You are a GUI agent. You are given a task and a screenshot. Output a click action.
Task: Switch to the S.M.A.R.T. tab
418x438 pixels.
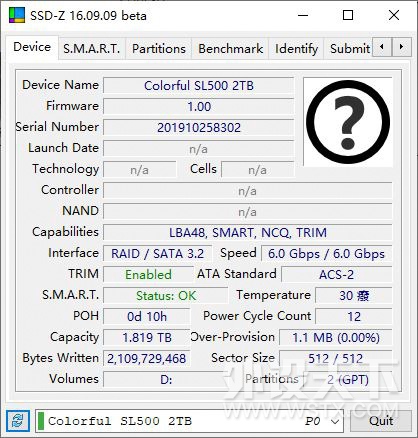[x=92, y=49]
